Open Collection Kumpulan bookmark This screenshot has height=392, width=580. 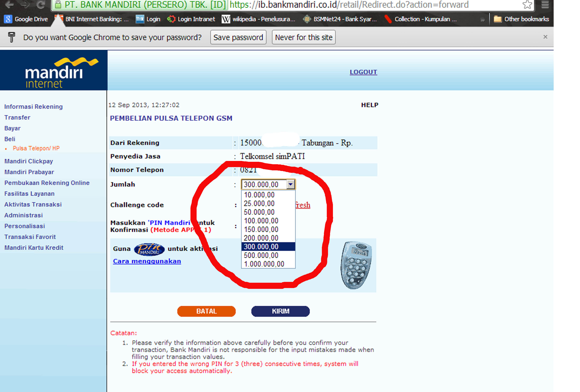[x=421, y=19]
